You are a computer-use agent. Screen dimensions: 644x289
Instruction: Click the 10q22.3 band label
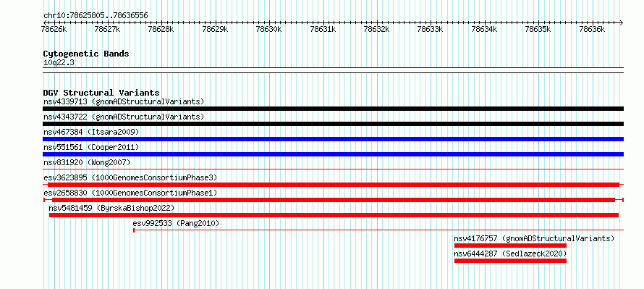59,63
